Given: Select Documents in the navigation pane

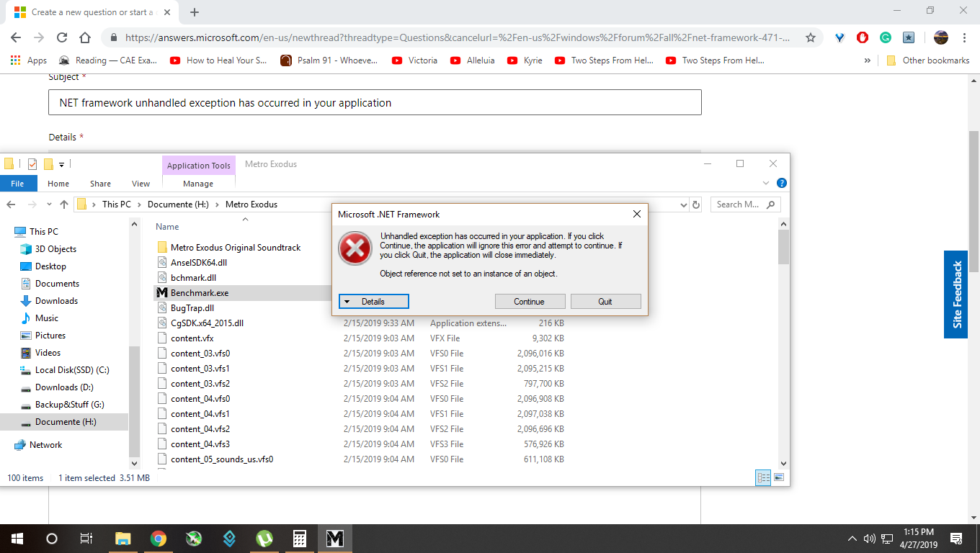Looking at the screenshot, I should click(x=57, y=284).
